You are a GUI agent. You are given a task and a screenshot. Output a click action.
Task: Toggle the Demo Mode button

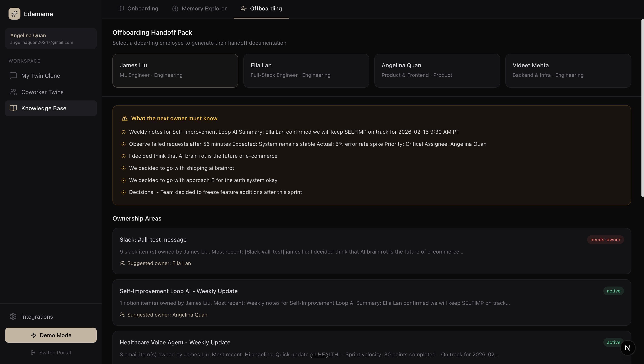51,335
